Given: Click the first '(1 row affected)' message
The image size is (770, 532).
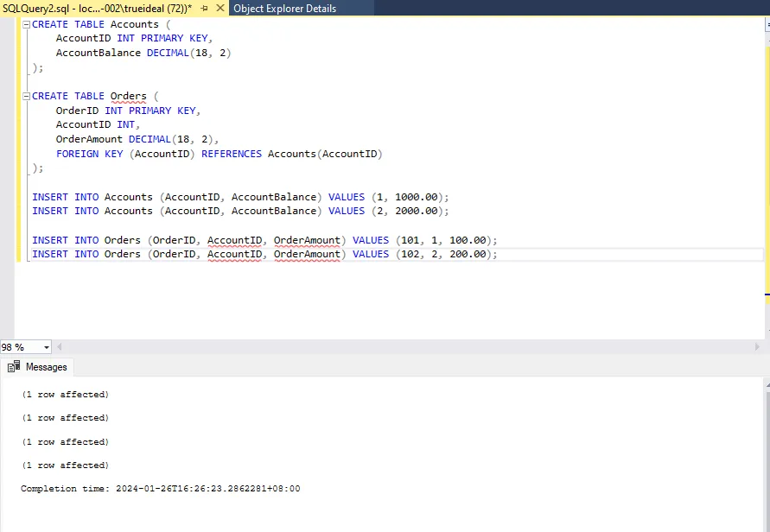Looking at the screenshot, I should pos(65,395).
